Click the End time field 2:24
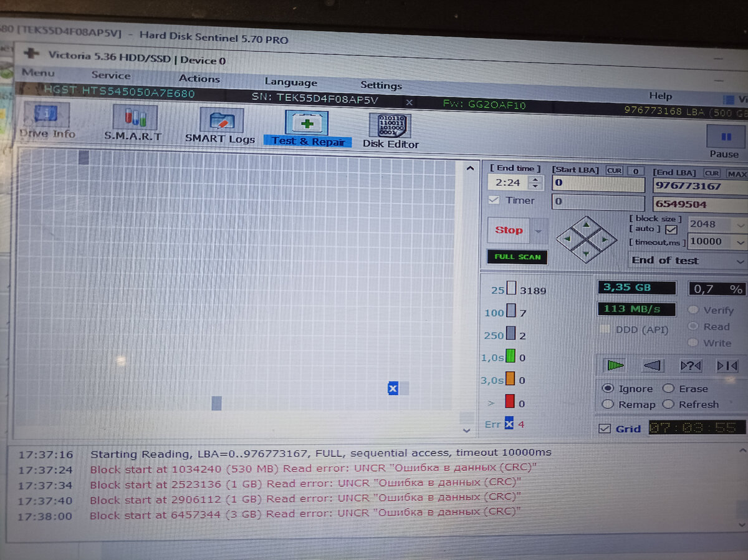 click(509, 183)
